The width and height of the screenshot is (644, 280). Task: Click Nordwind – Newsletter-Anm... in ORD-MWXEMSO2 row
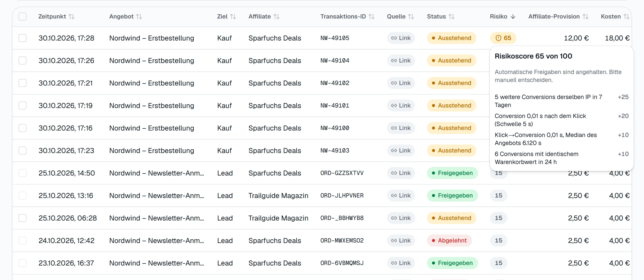point(156,240)
